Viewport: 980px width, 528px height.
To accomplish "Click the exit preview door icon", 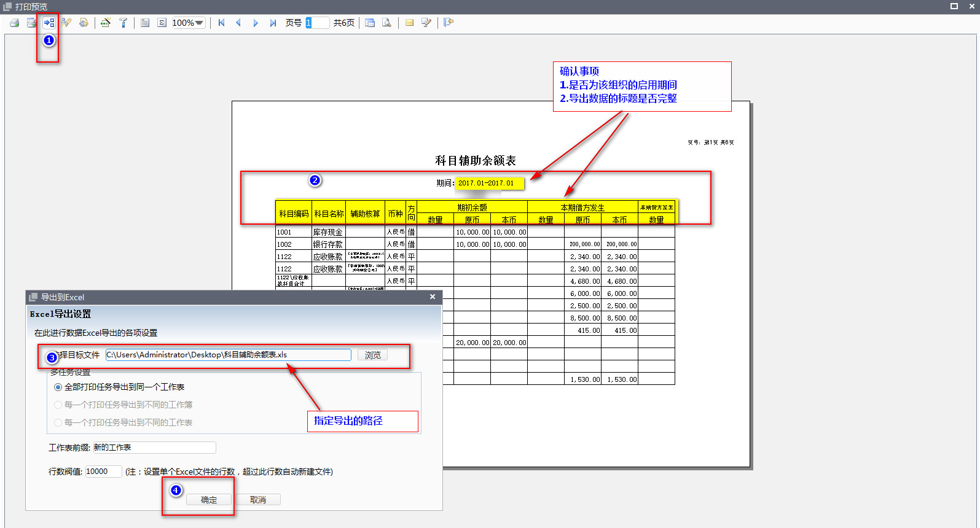I will coord(449,23).
